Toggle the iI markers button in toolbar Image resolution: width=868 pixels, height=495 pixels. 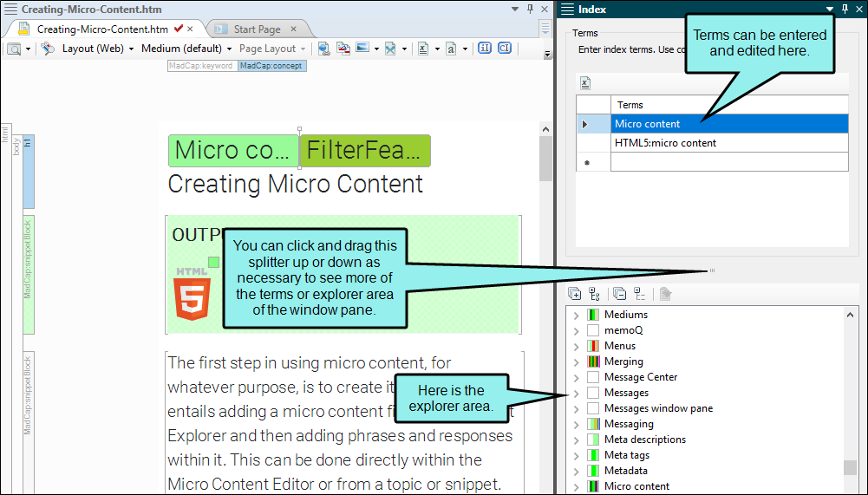coord(485,49)
